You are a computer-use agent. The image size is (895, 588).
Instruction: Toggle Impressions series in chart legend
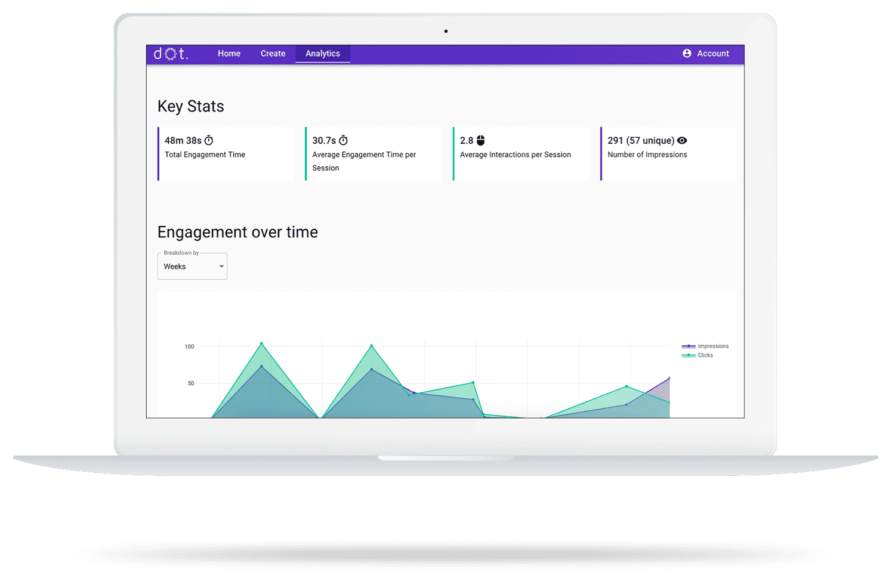(705, 346)
